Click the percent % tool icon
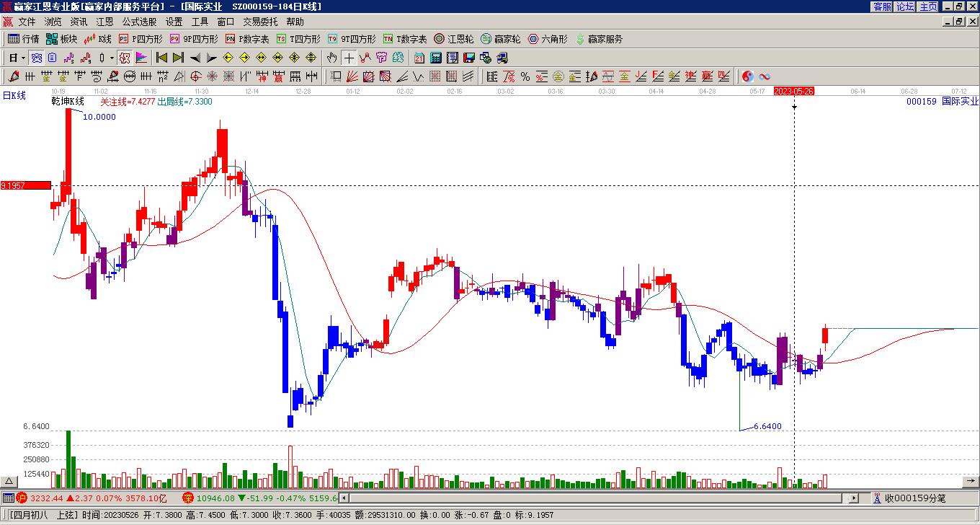This screenshot has height=525, width=980. point(525,76)
